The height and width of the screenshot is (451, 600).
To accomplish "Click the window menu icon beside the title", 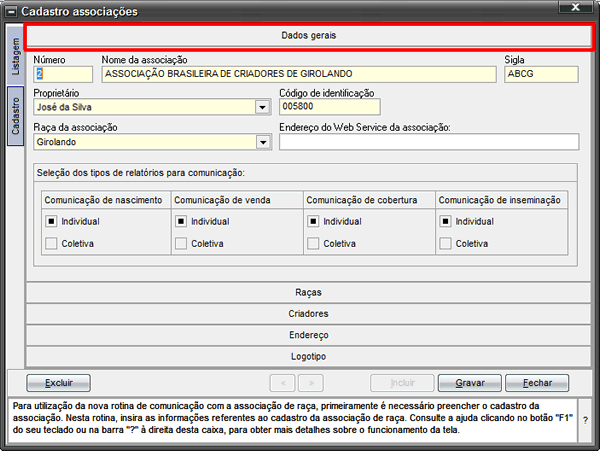I will click(x=11, y=12).
